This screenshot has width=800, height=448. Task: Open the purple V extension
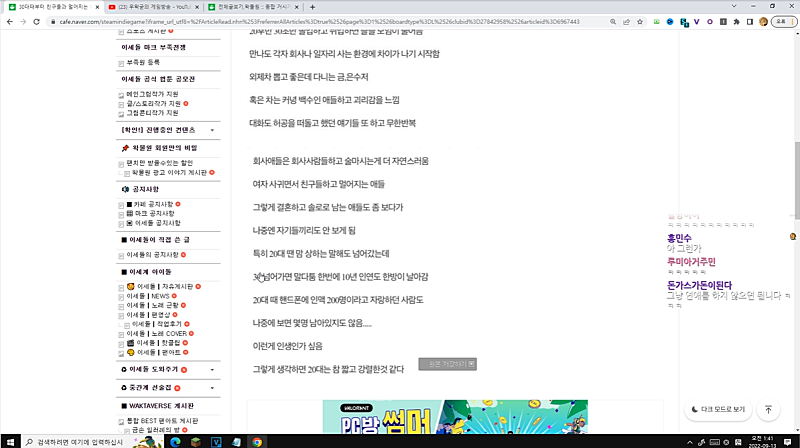pyautogui.click(x=696, y=22)
